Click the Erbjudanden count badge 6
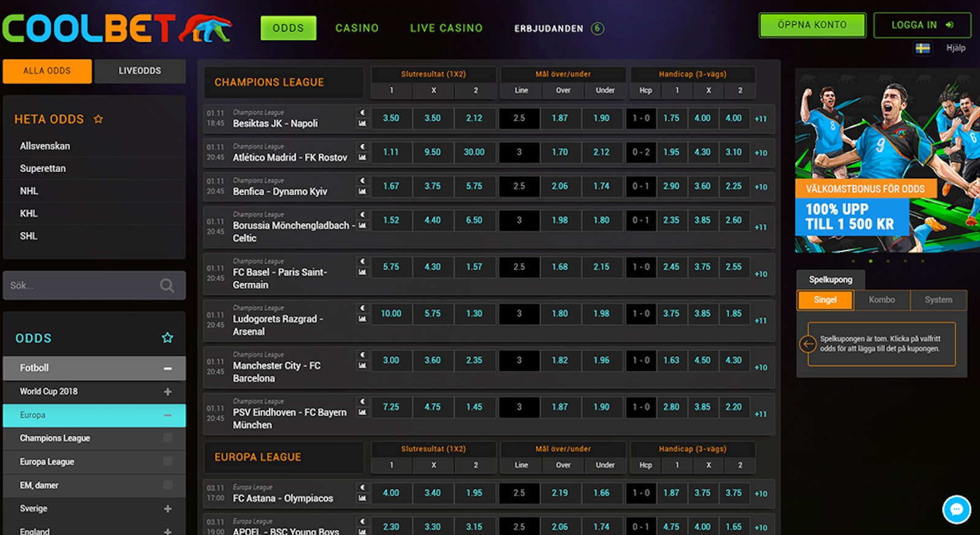Screen dimensions: 980x535 point(597,28)
